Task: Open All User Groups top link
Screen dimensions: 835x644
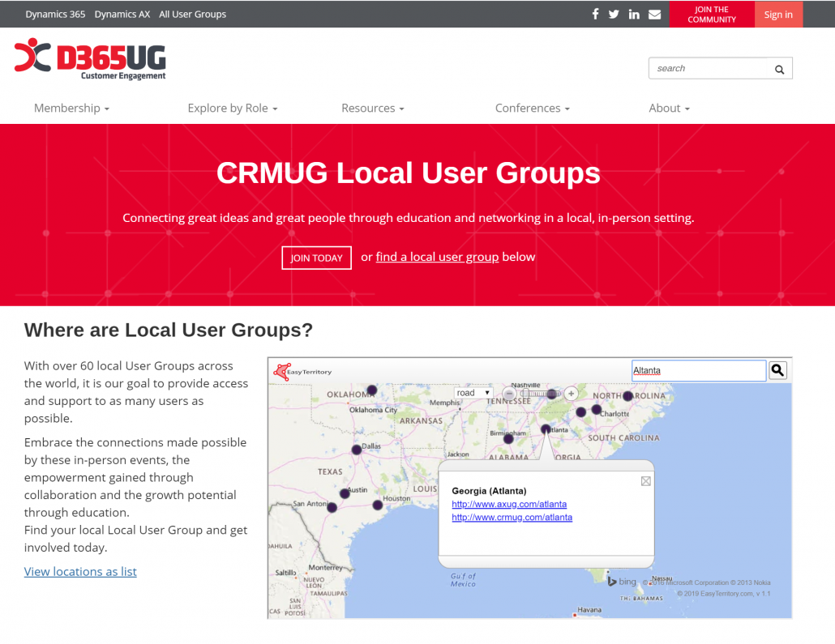Action: [x=192, y=15]
